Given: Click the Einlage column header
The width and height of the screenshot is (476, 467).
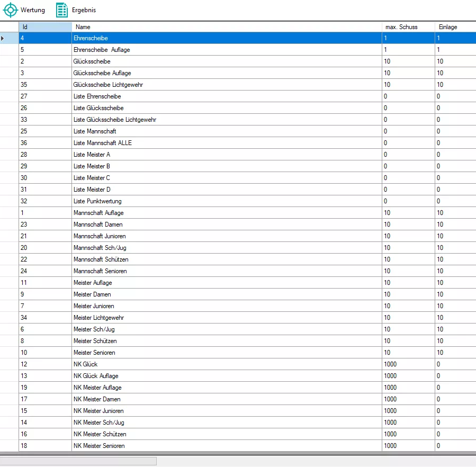Looking at the screenshot, I should click(454, 27).
